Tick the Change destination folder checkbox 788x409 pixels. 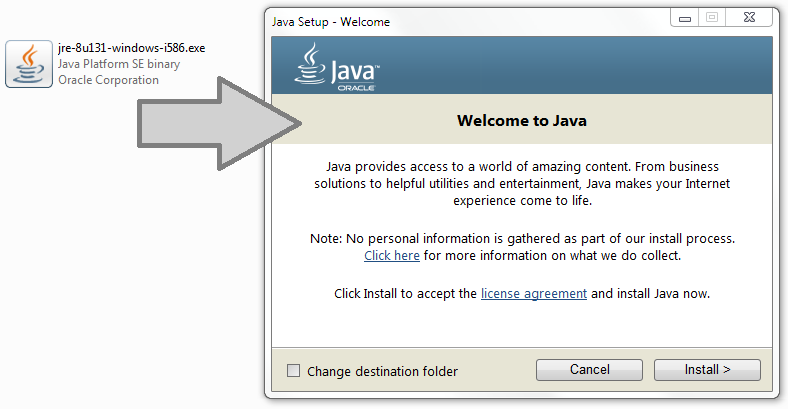point(293,371)
